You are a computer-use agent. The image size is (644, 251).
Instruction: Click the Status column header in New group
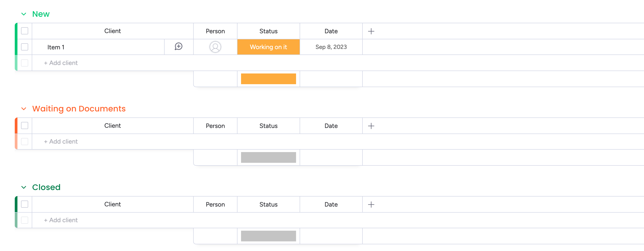[268, 31]
